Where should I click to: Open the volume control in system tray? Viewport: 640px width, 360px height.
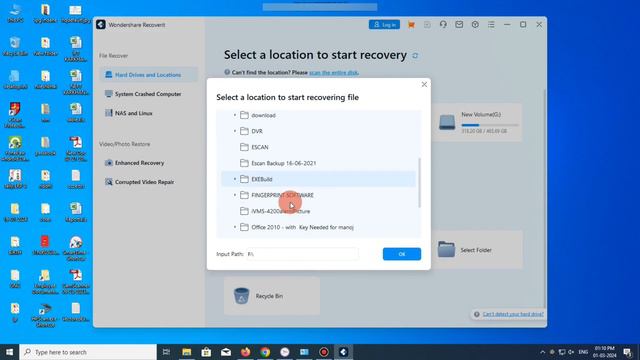(571, 352)
